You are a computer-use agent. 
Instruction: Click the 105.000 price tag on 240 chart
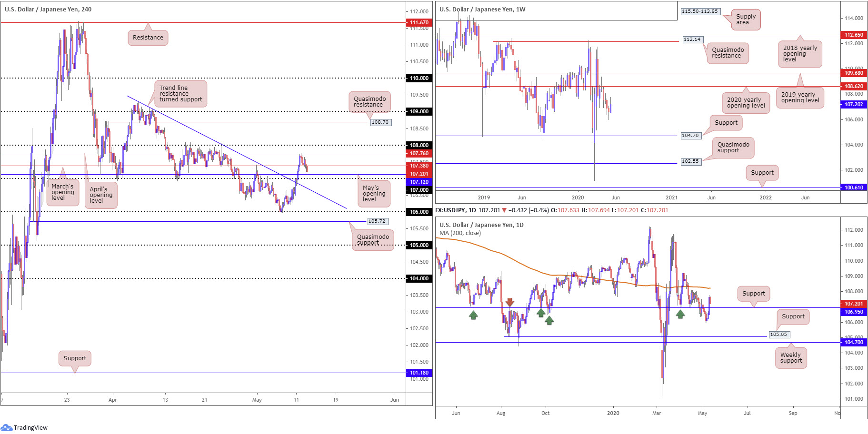[x=419, y=245]
